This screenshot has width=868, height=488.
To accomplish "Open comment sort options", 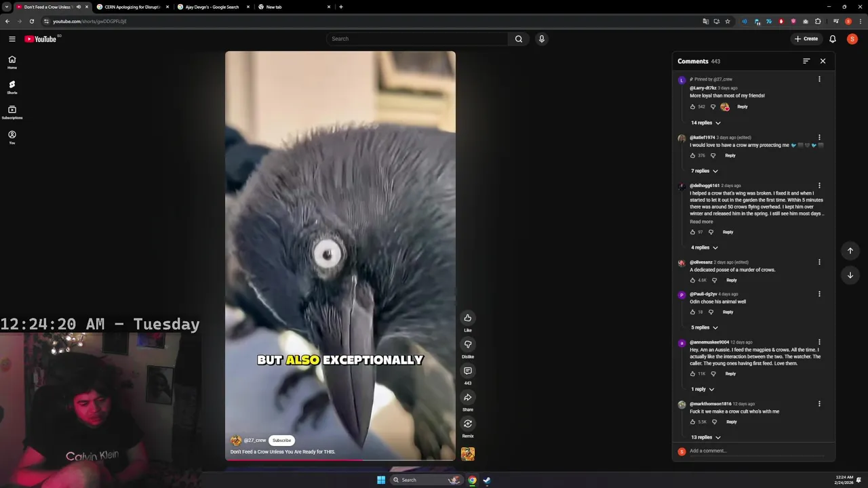I will tap(806, 61).
